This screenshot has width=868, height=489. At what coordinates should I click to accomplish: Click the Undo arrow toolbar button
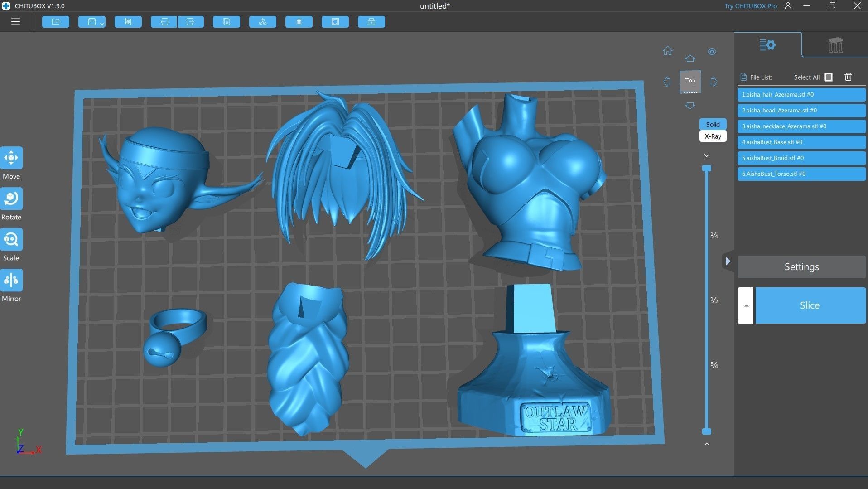(164, 22)
